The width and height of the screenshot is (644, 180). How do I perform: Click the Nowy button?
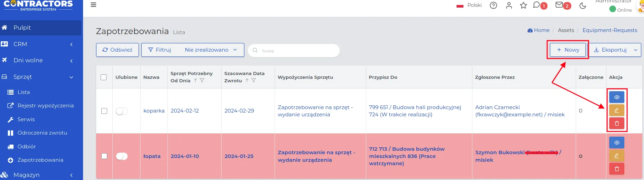point(568,50)
